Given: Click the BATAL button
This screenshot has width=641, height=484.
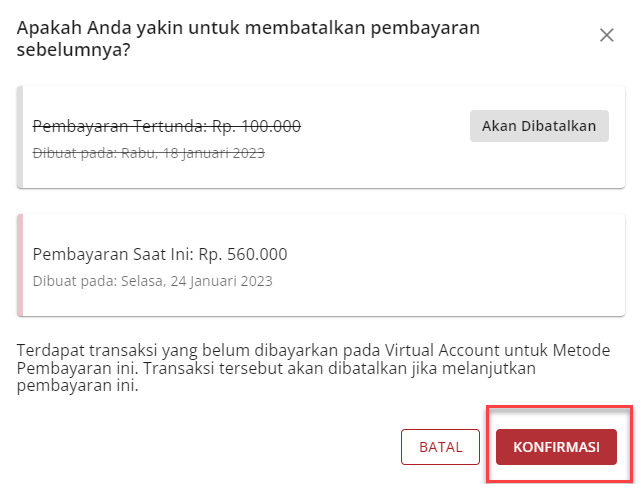Looking at the screenshot, I should click(440, 447).
